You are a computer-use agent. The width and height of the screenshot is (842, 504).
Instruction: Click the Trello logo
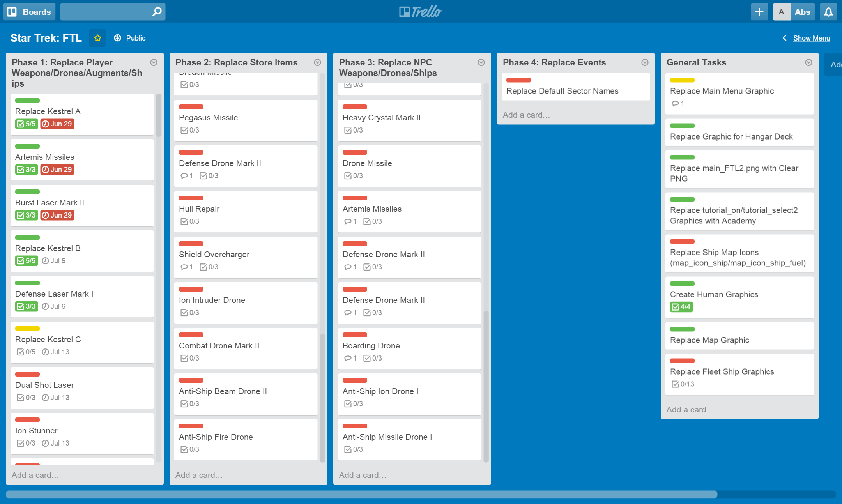point(421,12)
